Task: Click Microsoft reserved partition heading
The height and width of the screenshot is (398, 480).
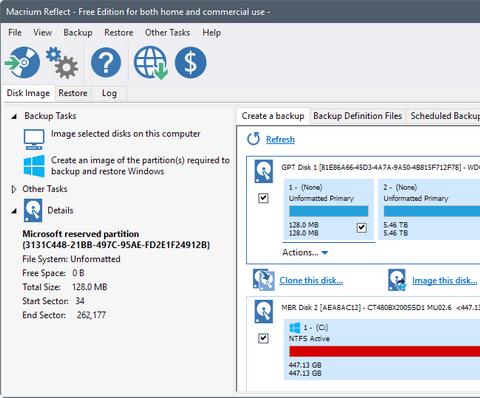Action: 116,239
